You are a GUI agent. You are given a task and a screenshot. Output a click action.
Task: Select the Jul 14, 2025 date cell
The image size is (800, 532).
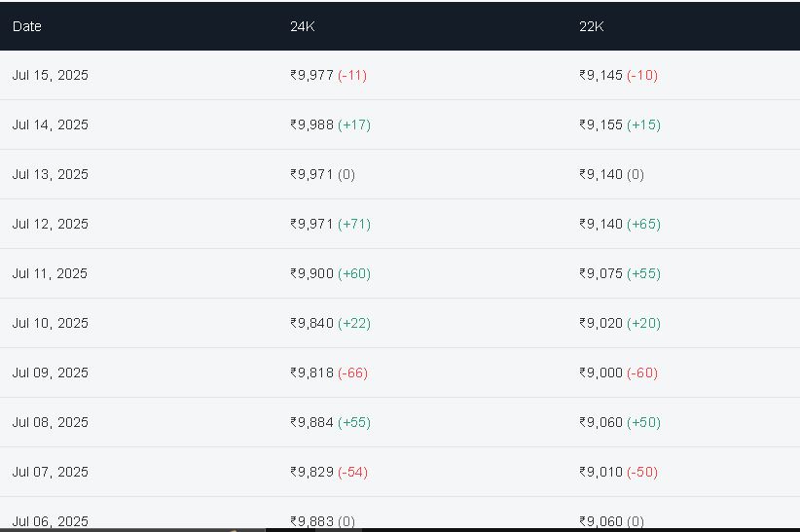pyautogui.click(x=50, y=124)
